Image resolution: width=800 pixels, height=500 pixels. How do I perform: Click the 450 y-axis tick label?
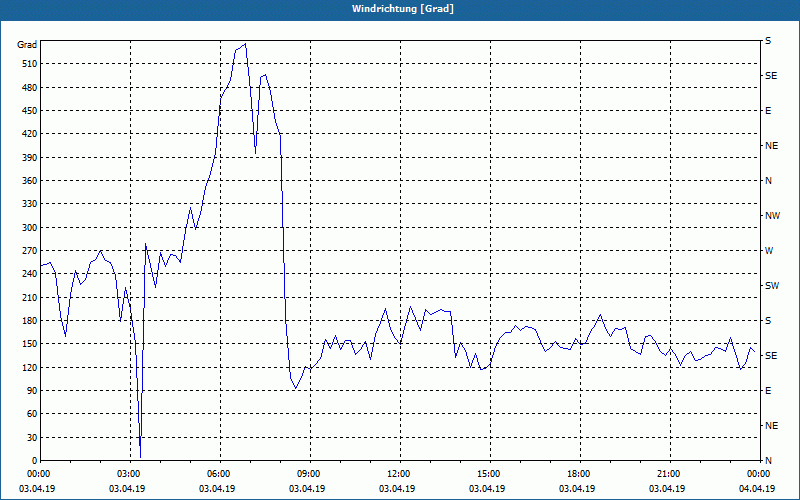30,111
